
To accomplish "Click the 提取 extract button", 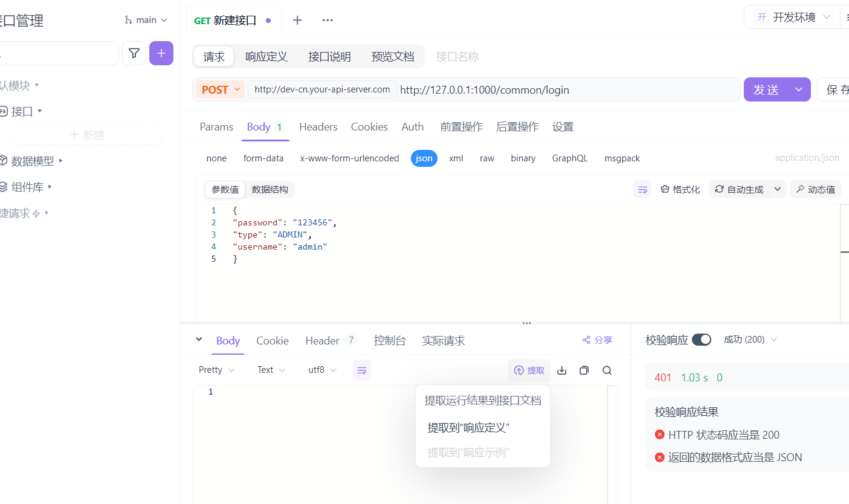I will click(529, 370).
